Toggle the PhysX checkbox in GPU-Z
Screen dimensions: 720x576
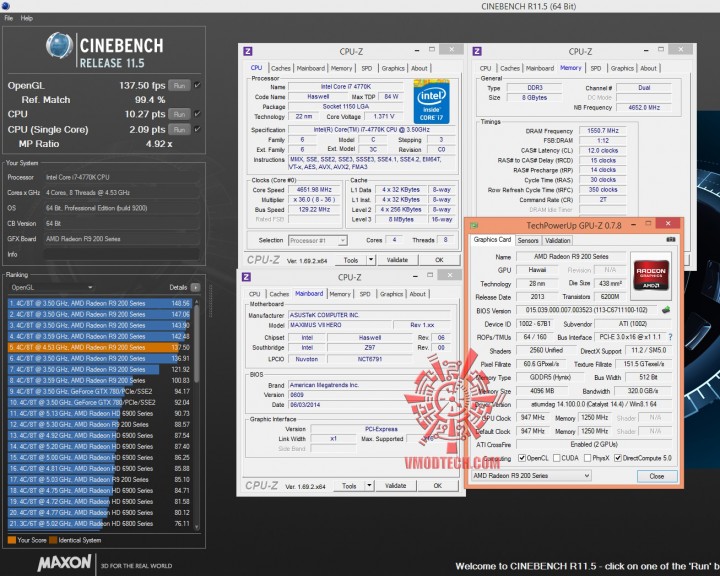587,458
